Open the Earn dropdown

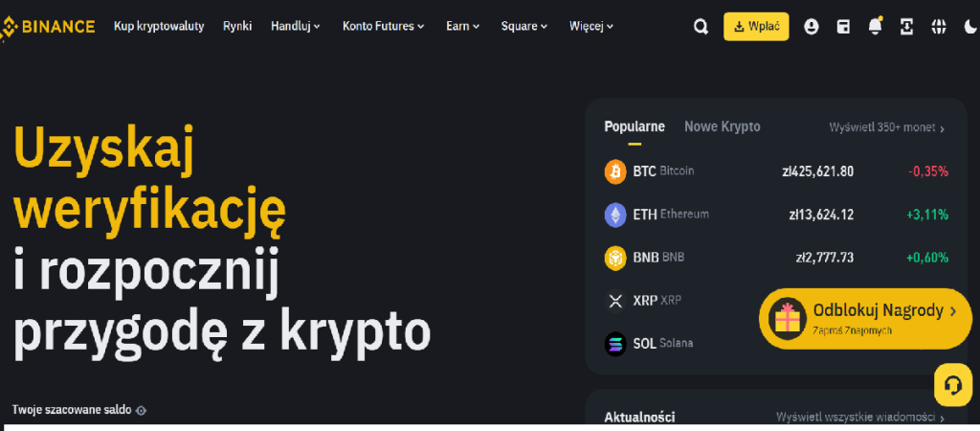tap(463, 26)
